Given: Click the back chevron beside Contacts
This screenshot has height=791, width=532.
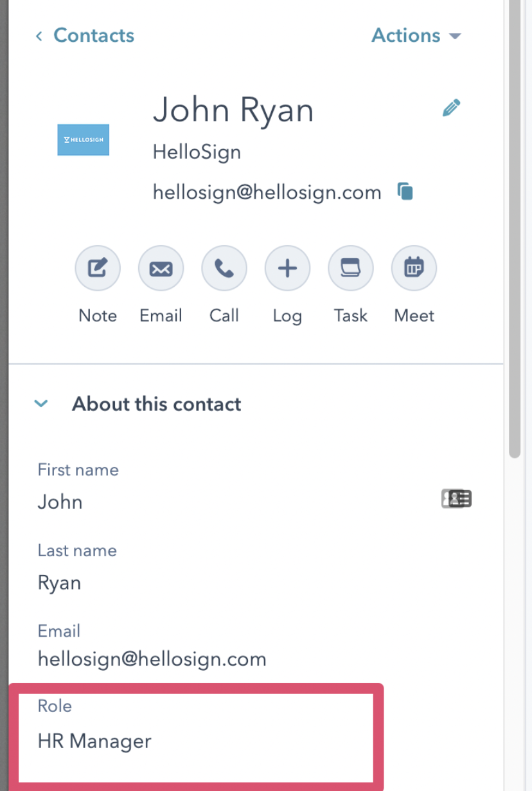Looking at the screenshot, I should [39, 36].
